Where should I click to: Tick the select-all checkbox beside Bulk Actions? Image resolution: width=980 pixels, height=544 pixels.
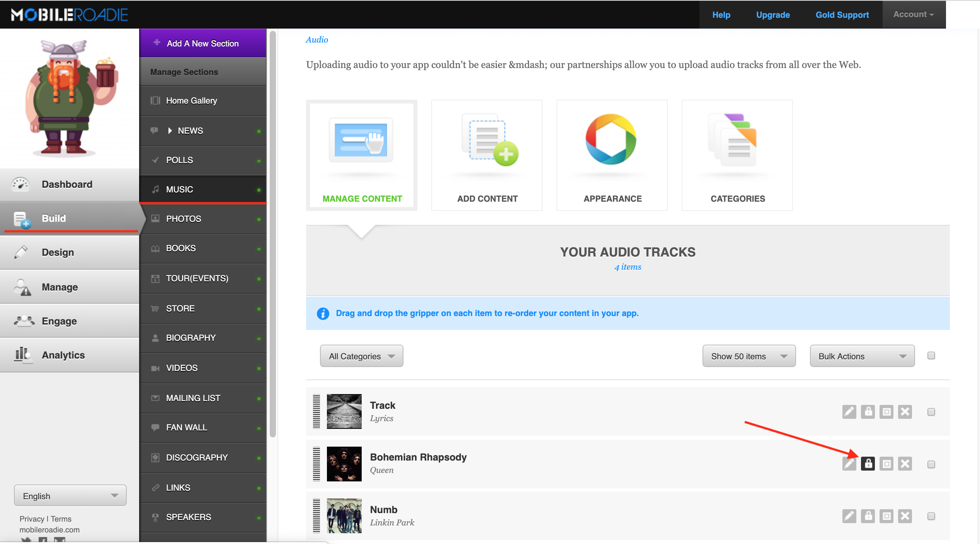931,355
